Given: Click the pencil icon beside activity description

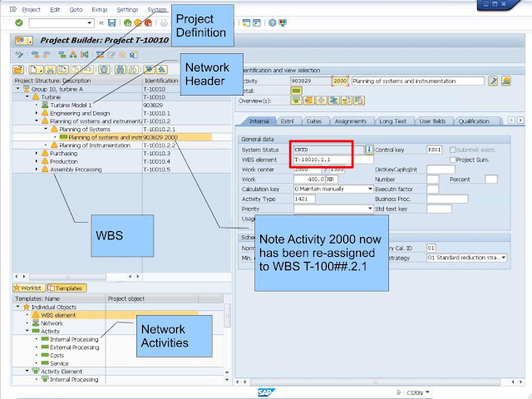Looking at the screenshot, I should pos(493,81).
